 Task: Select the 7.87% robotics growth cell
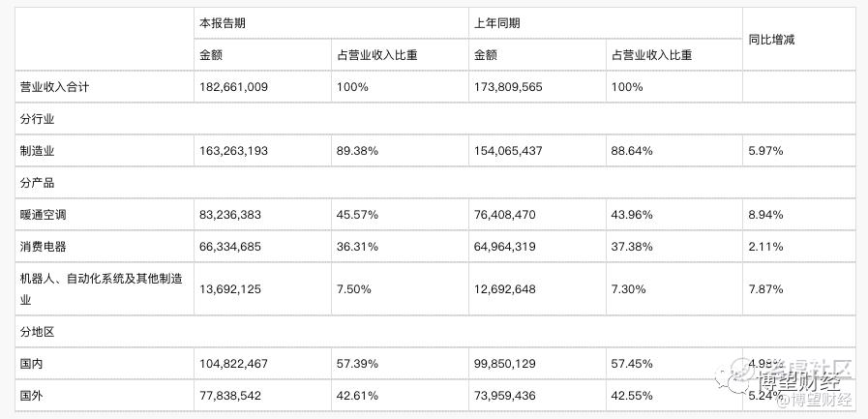(x=765, y=289)
